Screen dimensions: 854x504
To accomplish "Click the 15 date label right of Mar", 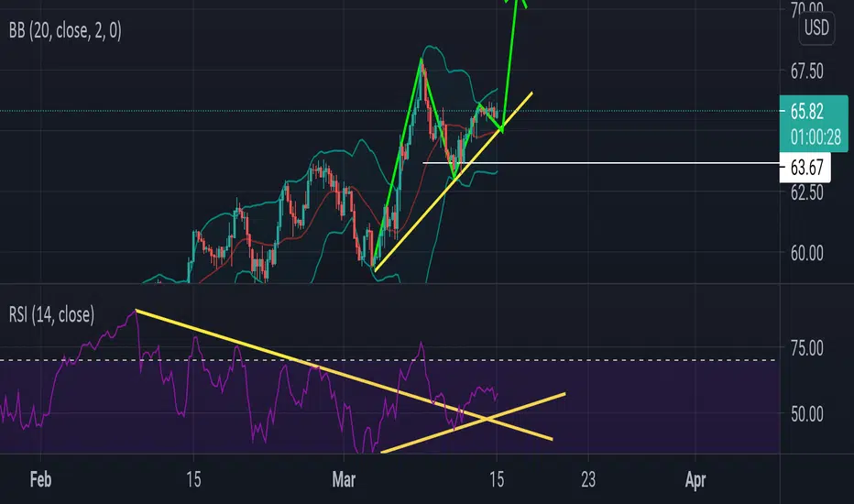I will pos(497,479).
